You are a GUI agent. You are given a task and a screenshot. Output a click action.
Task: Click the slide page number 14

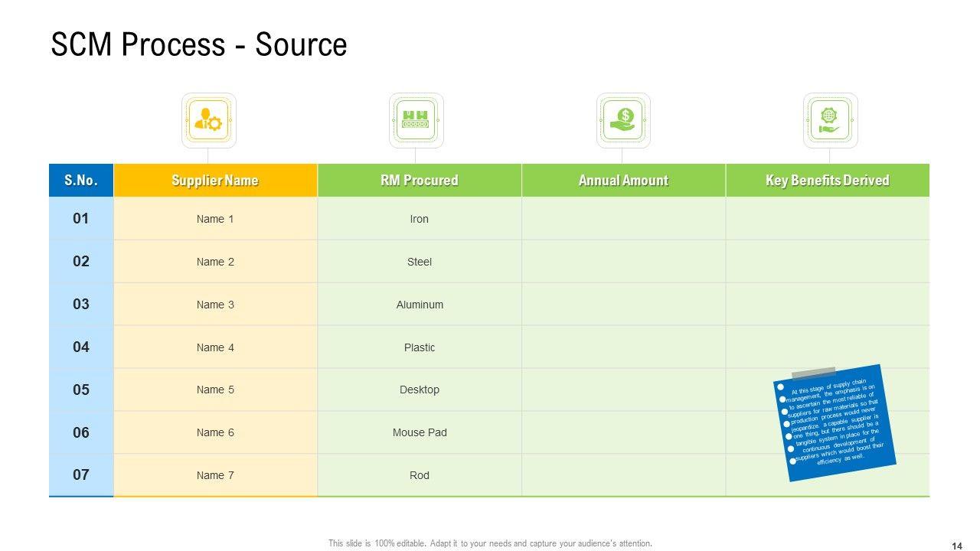(x=957, y=546)
